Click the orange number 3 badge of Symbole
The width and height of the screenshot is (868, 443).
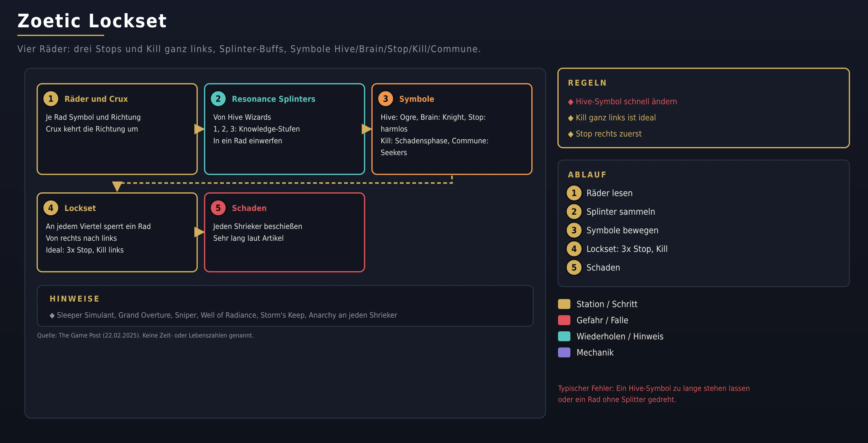tap(385, 99)
